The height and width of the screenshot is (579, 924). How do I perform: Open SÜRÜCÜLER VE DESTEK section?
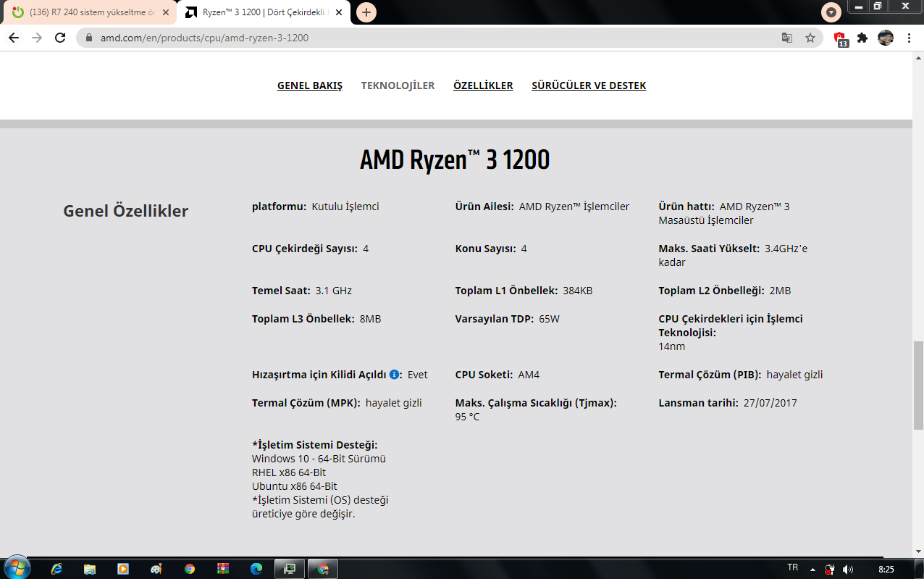click(x=589, y=86)
